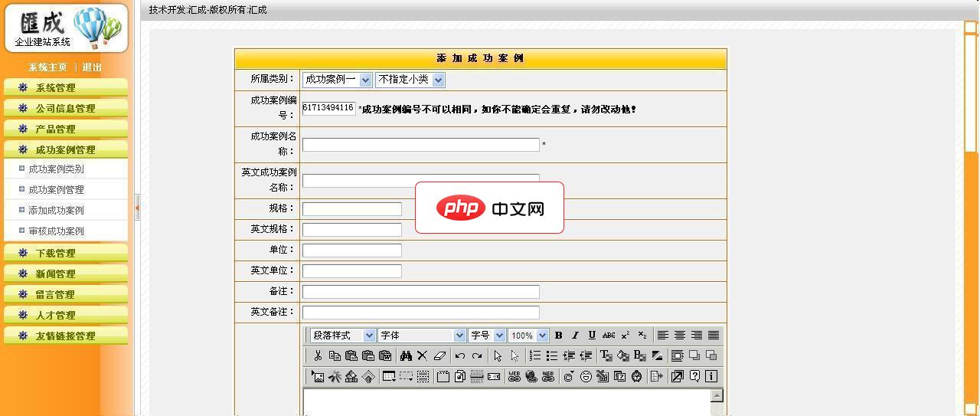
Task: Open the 审核成功案例 sidebar link
Action: point(56,231)
